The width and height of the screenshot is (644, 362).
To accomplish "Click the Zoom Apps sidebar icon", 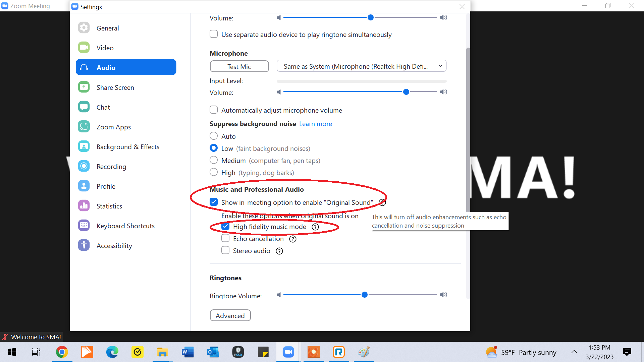I will 84,127.
